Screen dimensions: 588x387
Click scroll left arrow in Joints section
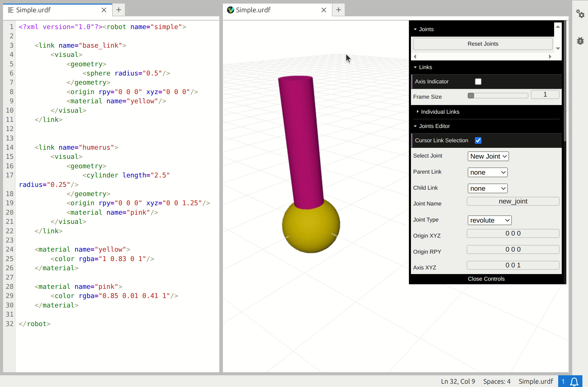[415, 57]
